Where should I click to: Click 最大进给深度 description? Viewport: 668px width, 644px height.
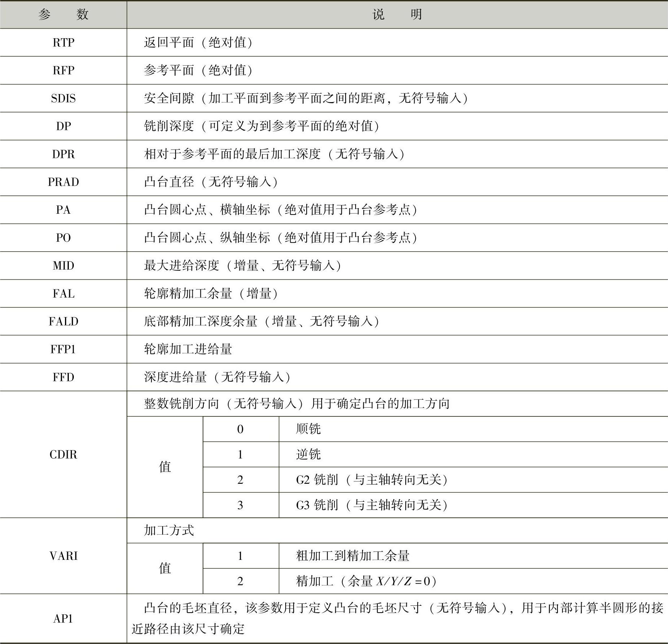pos(243,266)
